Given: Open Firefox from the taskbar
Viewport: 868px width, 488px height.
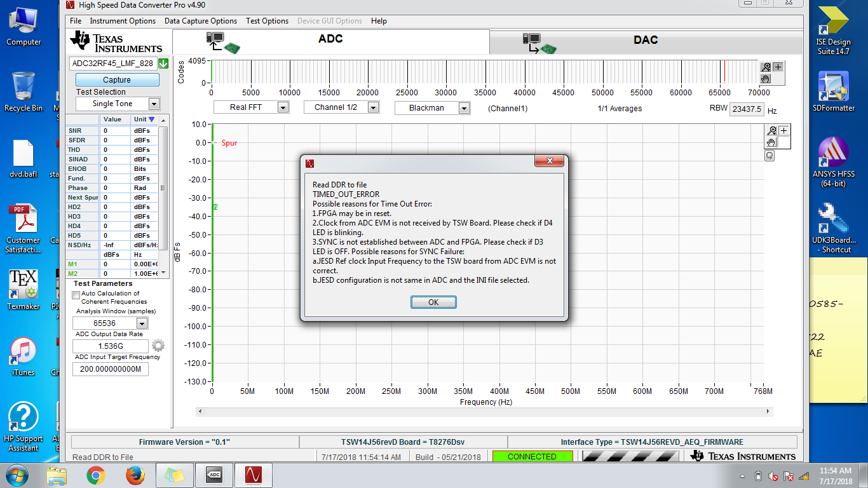Looking at the screenshot, I should tap(135, 475).
